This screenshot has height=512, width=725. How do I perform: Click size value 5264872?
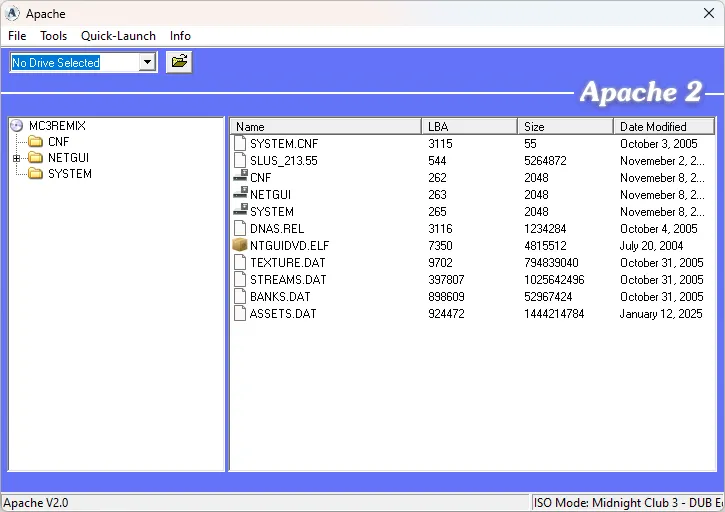pos(545,161)
